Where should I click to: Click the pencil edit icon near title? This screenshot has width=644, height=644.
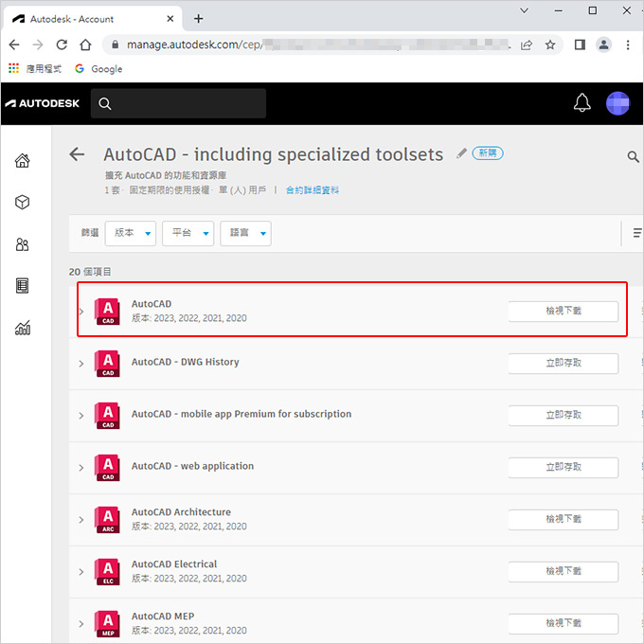[x=461, y=153]
